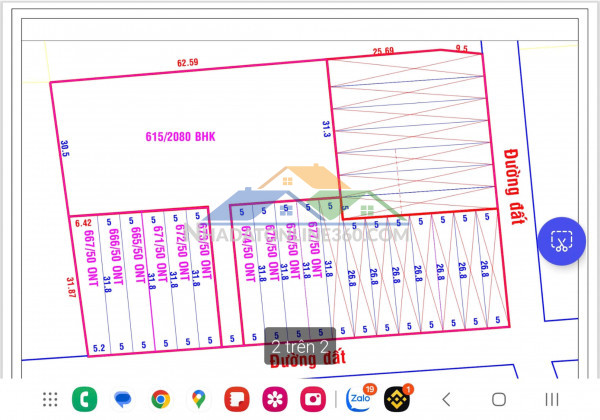600x420 pixels.
Task: Open Recents navigation button
Action: coord(552,400)
